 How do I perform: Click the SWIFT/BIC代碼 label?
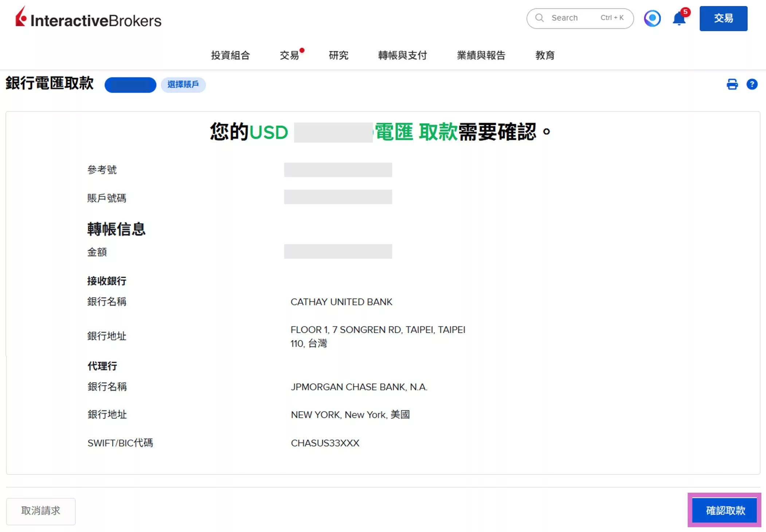coord(120,443)
